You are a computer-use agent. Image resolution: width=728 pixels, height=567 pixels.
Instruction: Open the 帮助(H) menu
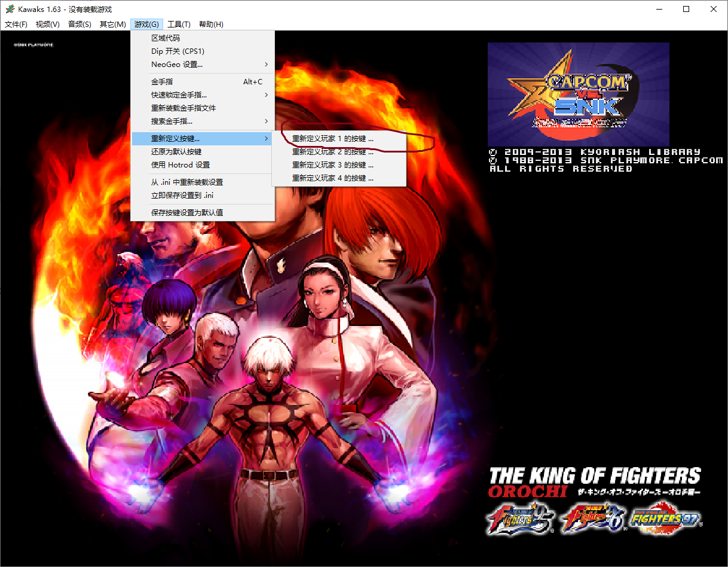pos(211,25)
